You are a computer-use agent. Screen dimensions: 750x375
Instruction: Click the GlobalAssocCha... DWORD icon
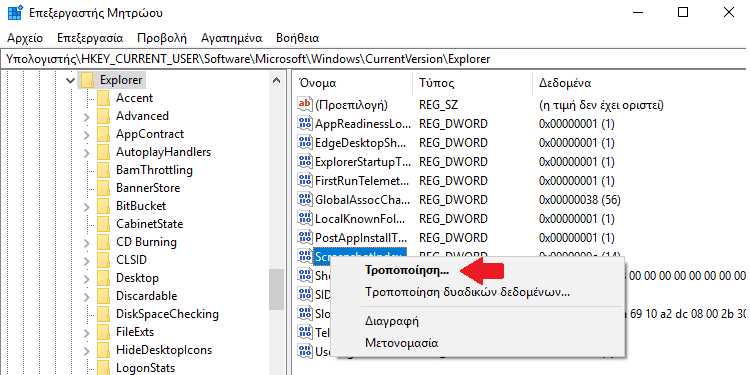[x=305, y=199]
